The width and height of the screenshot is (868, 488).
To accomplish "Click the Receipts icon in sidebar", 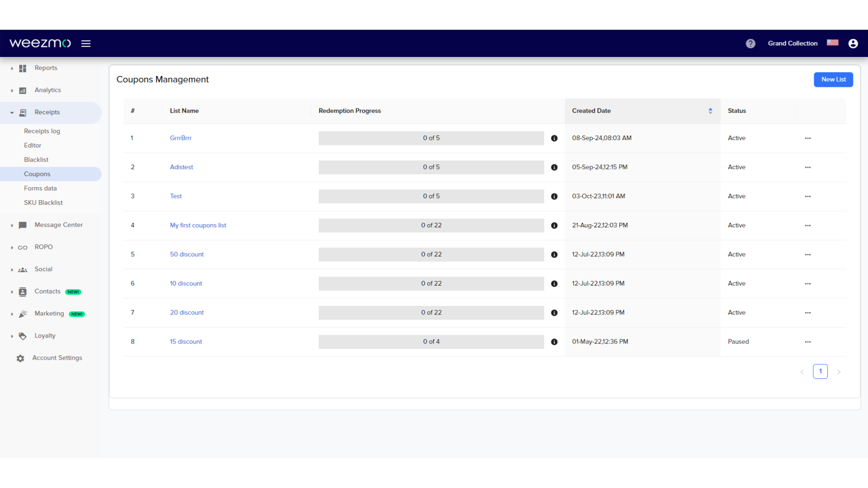I will (x=22, y=112).
